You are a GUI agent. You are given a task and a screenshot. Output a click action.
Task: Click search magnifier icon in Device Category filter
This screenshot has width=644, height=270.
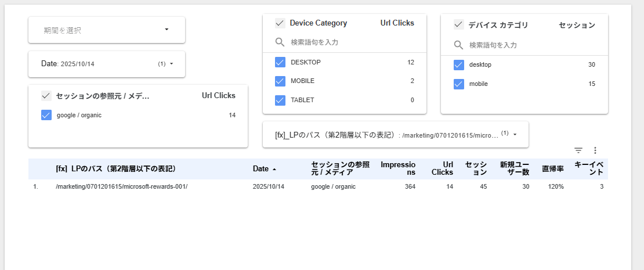(x=280, y=42)
